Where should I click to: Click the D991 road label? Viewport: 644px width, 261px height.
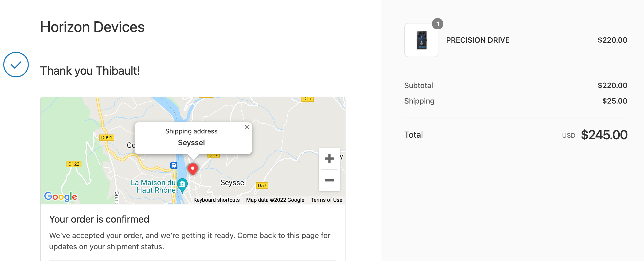[107, 138]
